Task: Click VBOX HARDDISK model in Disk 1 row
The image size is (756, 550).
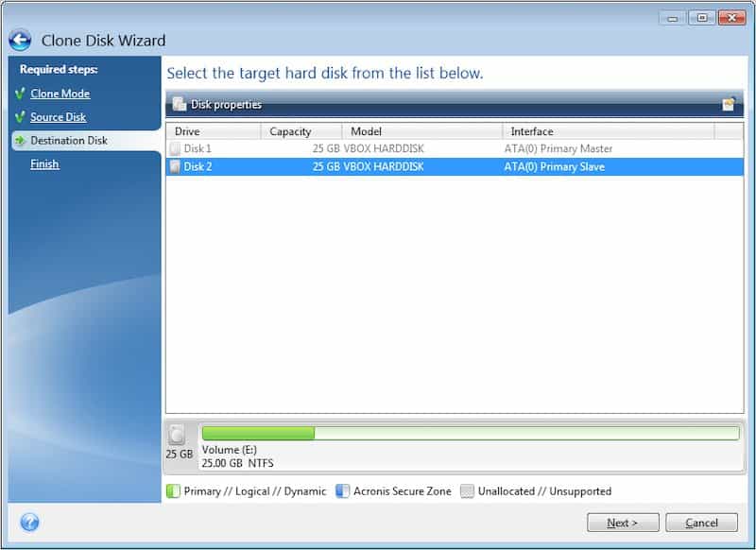Action: point(384,148)
